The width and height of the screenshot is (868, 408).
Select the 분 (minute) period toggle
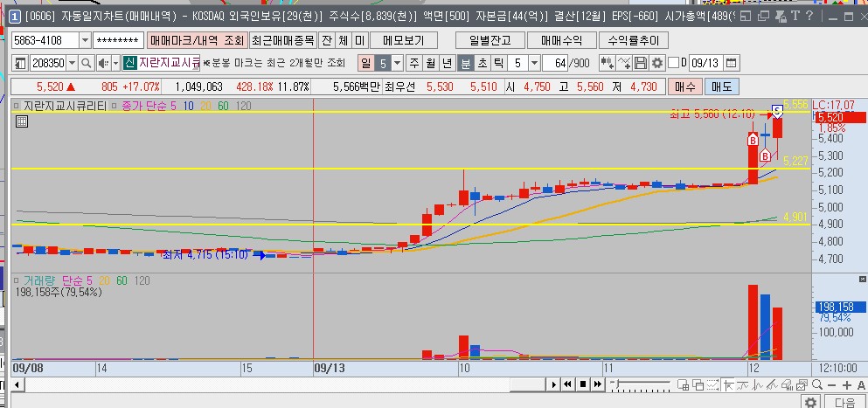466,63
